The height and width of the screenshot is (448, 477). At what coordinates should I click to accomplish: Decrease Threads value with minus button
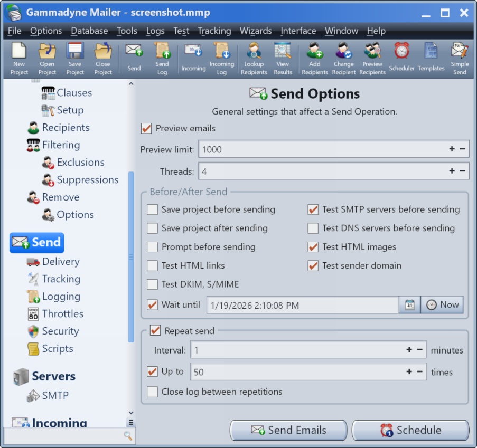click(x=462, y=171)
